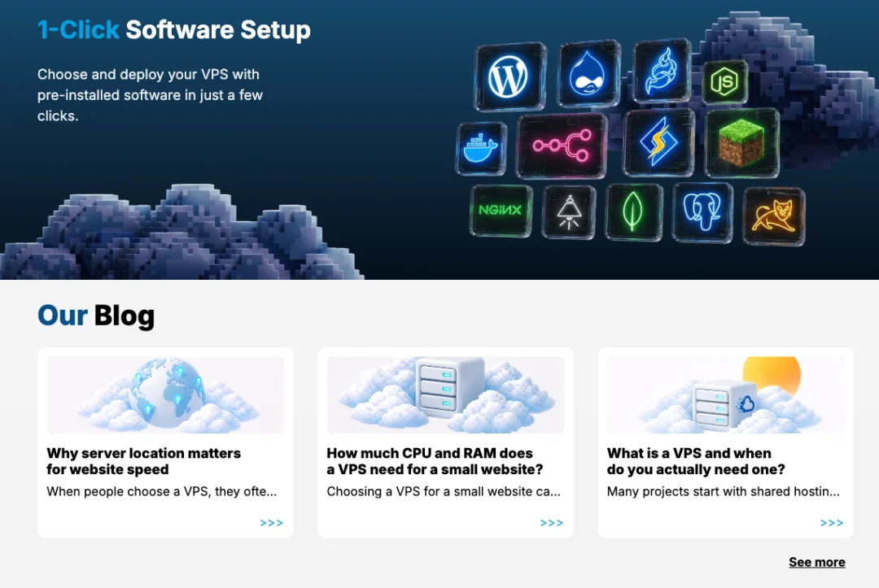Viewport: 879px width, 588px height.
Task: Click the 'Choose and deploy your VPS' paragraph
Action: pos(151,95)
